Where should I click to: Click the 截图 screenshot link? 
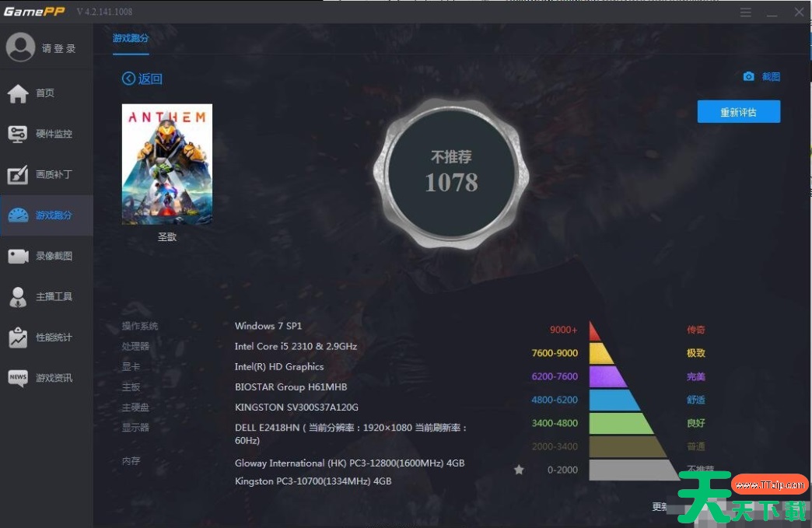[x=771, y=77]
